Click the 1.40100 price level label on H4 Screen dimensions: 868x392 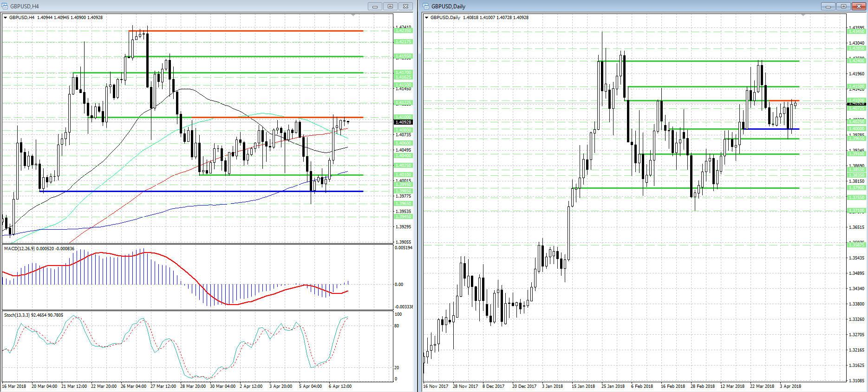click(x=403, y=175)
